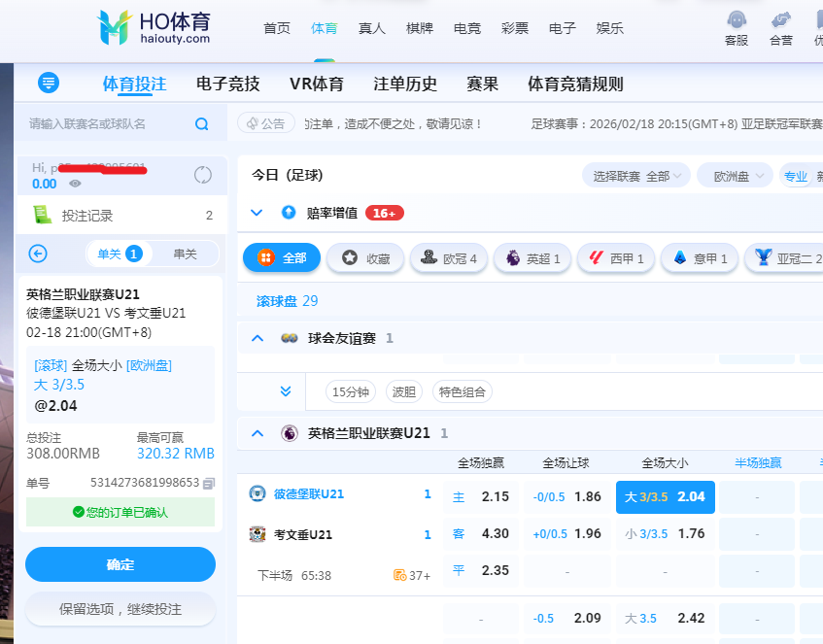This screenshot has height=644, width=823.
Task: Click the back arrow in bet slip
Action: (x=38, y=254)
